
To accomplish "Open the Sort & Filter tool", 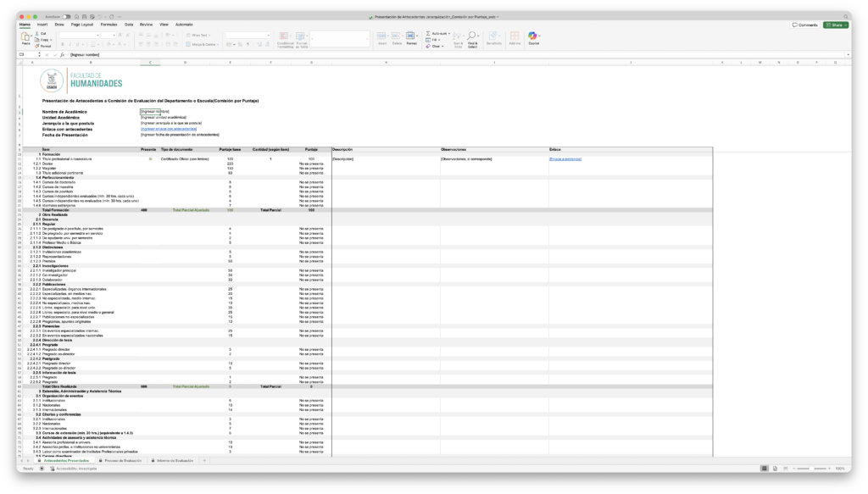I will point(459,37).
